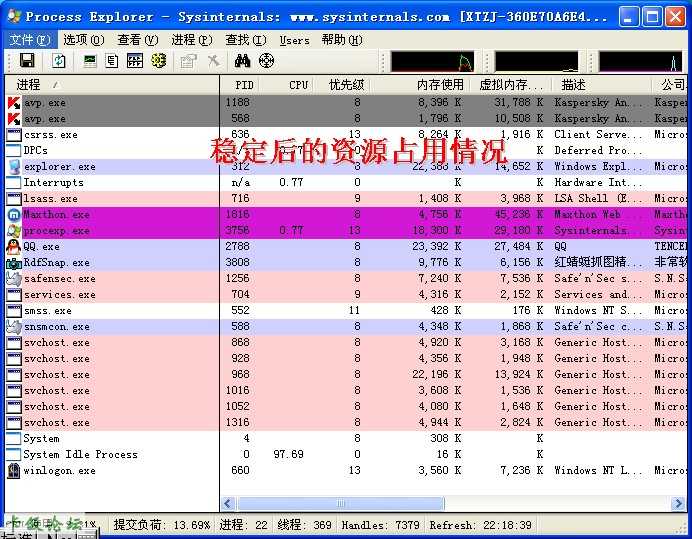Open the 选项(O) menu

pyautogui.click(x=83, y=40)
